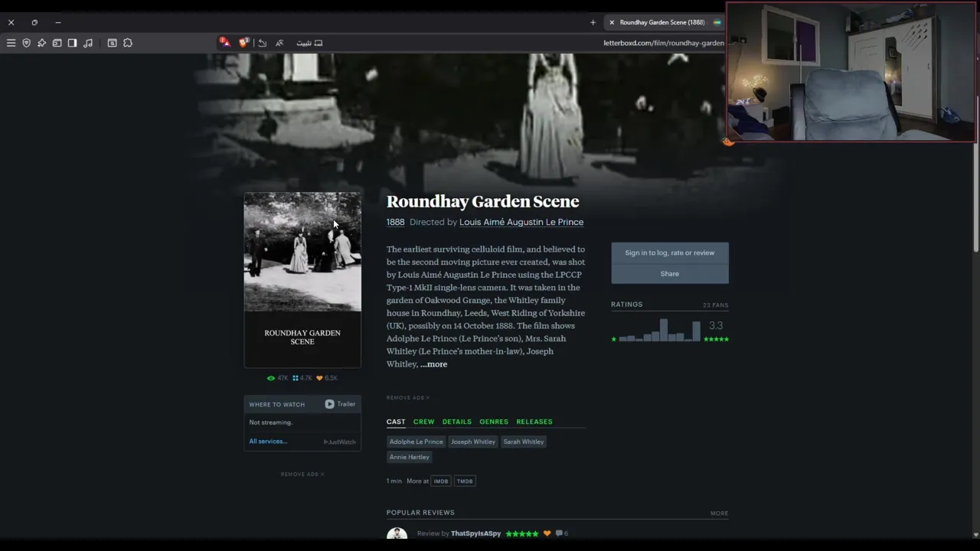Click ThatSpyIsASpy's avatar image
The width and height of the screenshot is (980, 551).
[x=397, y=533]
